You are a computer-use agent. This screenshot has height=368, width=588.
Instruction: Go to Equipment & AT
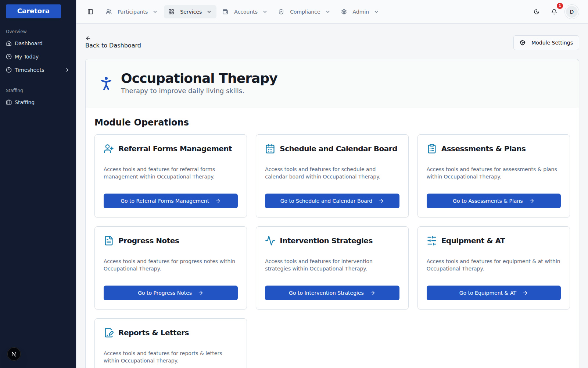tap(494, 293)
